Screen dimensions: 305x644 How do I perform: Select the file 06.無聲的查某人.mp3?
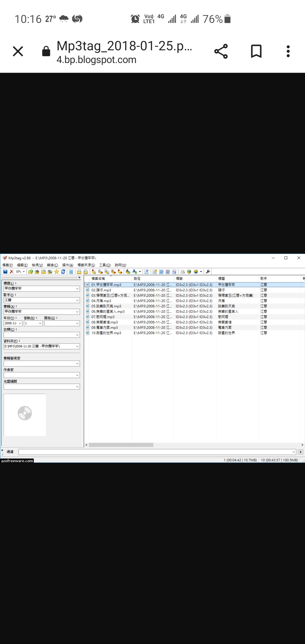pos(108,312)
